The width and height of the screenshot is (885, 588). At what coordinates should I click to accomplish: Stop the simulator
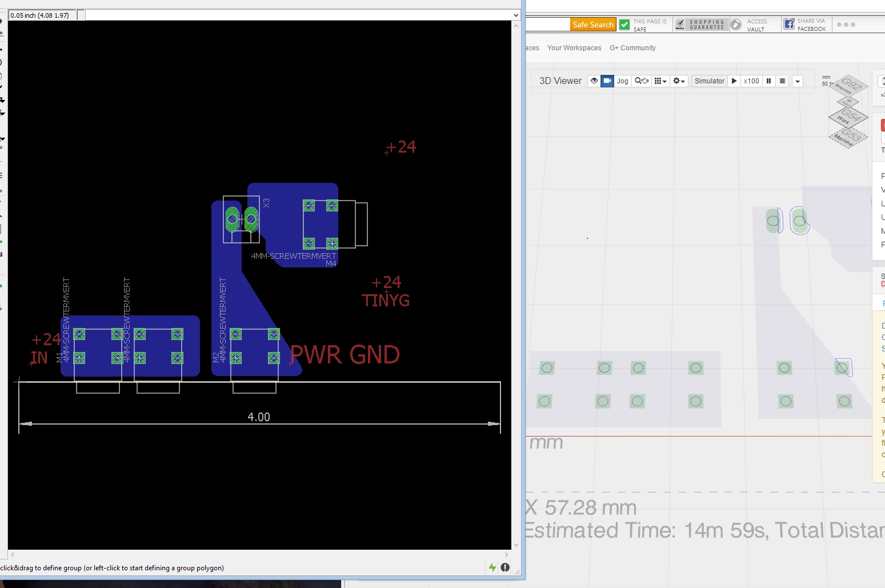click(x=783, y=81)
